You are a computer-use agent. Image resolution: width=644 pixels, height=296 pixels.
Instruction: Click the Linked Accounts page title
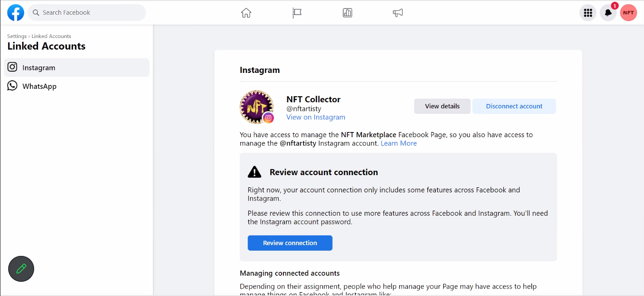coord(46,46)
